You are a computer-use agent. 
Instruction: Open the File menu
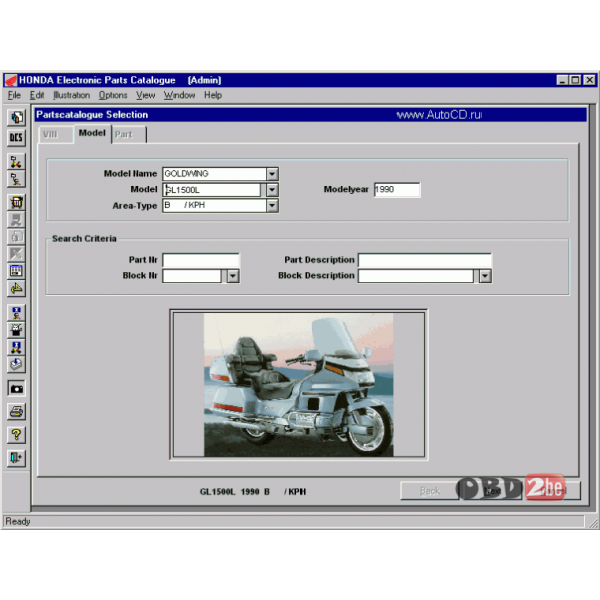coord(14,95)
